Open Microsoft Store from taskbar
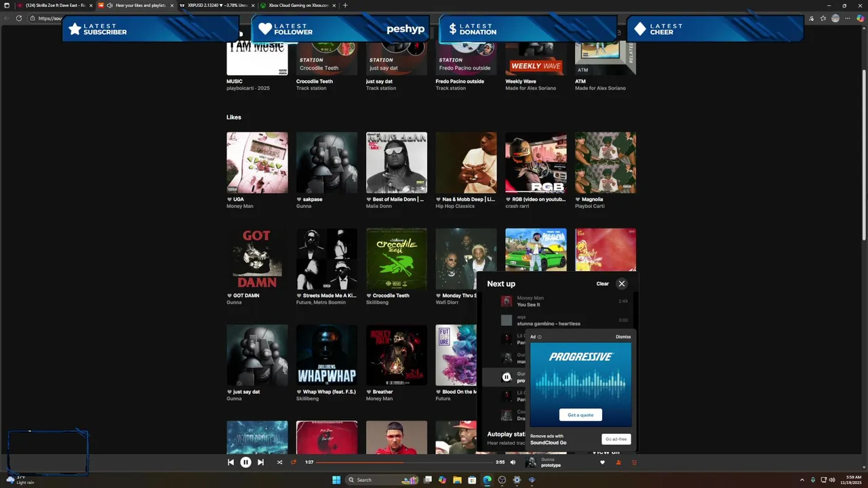 point(472,480)
